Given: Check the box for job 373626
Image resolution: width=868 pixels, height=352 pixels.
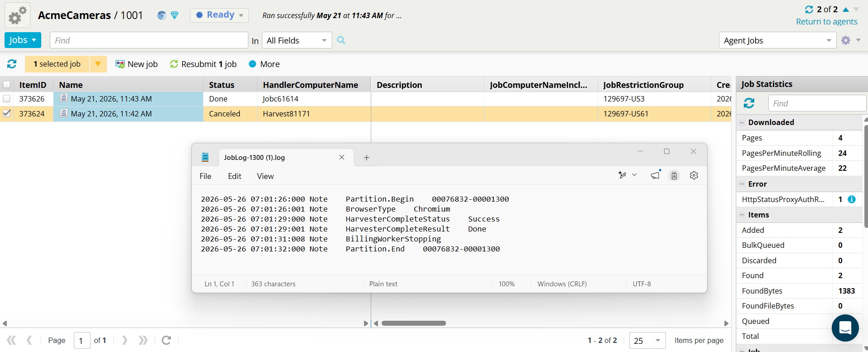Looking at the screenshot, I should (7, 99).
